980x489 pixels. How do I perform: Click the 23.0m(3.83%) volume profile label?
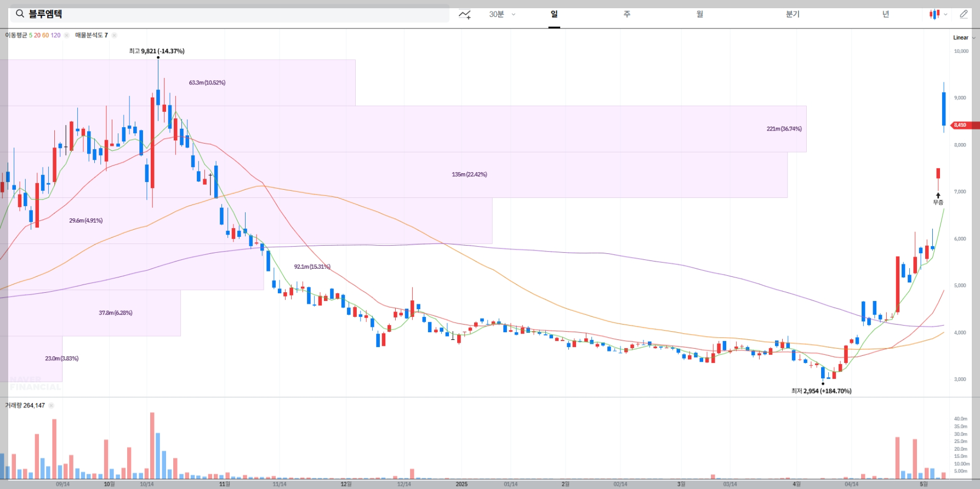pyautogui.click(x=61, y=359)
